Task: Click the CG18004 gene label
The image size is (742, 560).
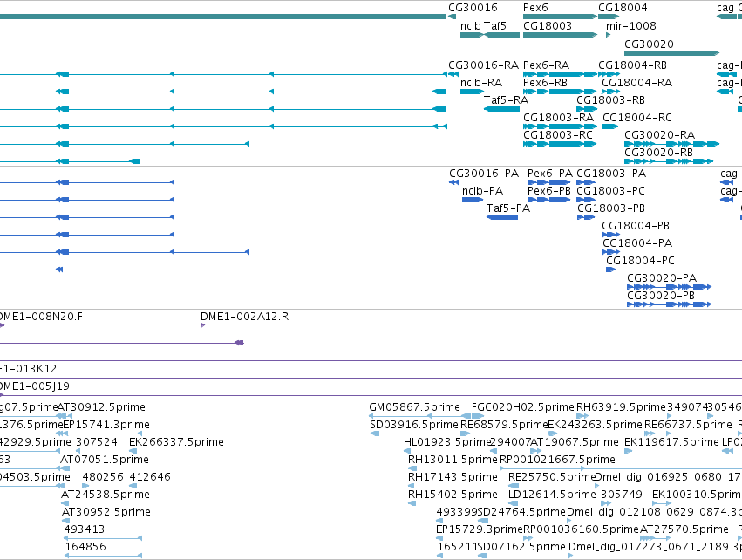Action: [623, 8]
